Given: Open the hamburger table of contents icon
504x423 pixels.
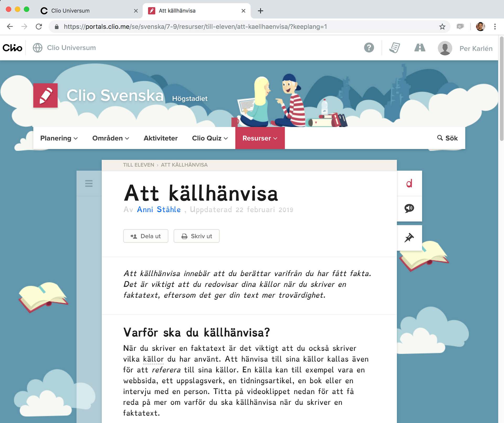Looking at the screenshot, I should (89, 184).
